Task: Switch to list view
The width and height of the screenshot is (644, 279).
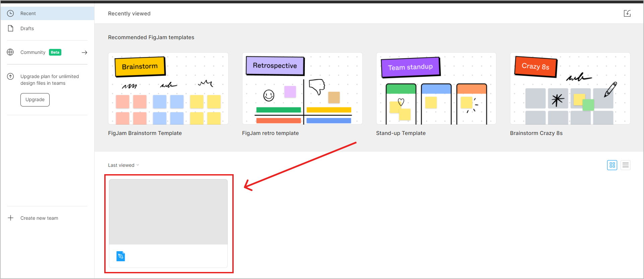Action: click(x=626, y=165)
